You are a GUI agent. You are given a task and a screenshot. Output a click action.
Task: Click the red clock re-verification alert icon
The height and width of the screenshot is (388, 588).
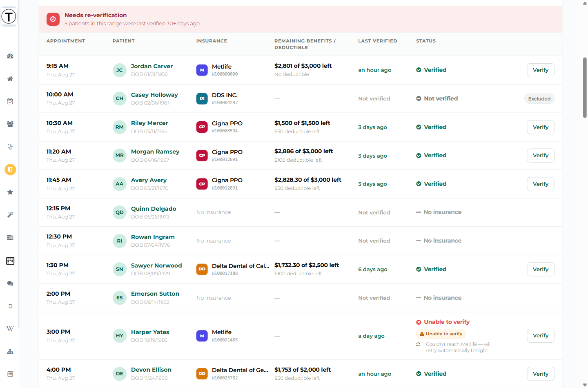(x=53, y=19)
